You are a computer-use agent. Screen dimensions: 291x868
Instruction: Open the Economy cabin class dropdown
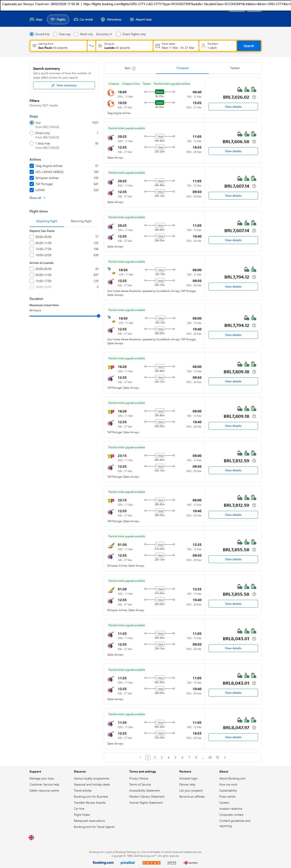click(104, 34)
